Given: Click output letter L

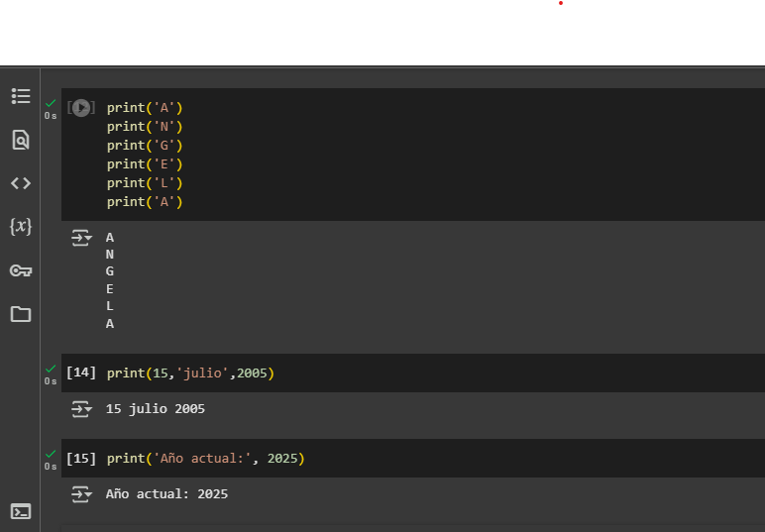Looking at the screenshot, I should (x=110, y=306).
